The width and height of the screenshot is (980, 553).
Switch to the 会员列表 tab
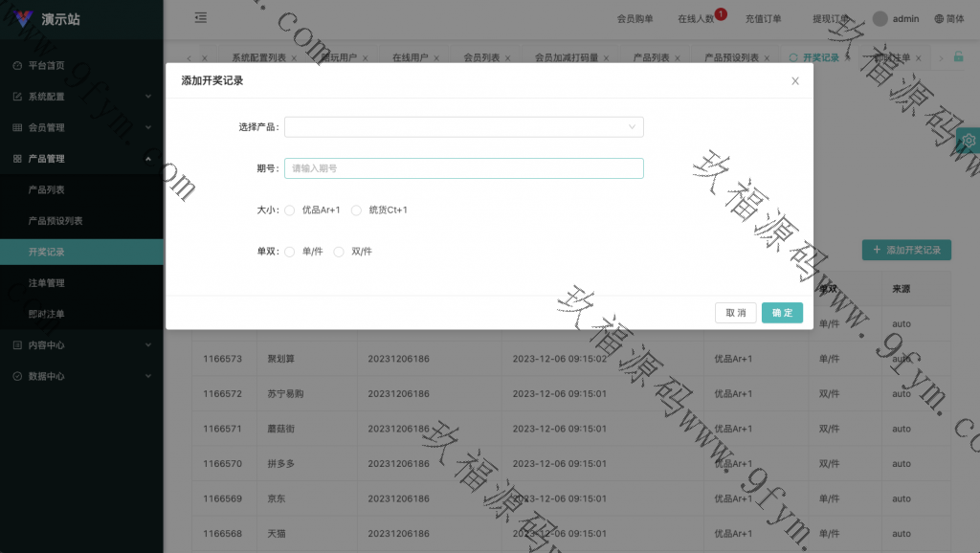click(480, 57)
